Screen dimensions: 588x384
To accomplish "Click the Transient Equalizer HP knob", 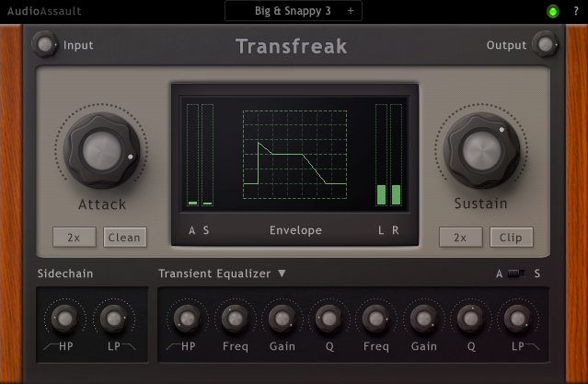I will pyautogui.click(x=187, y=319).
